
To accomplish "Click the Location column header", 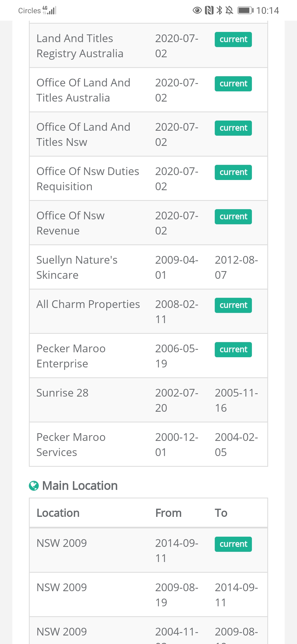I will [58, 513].
